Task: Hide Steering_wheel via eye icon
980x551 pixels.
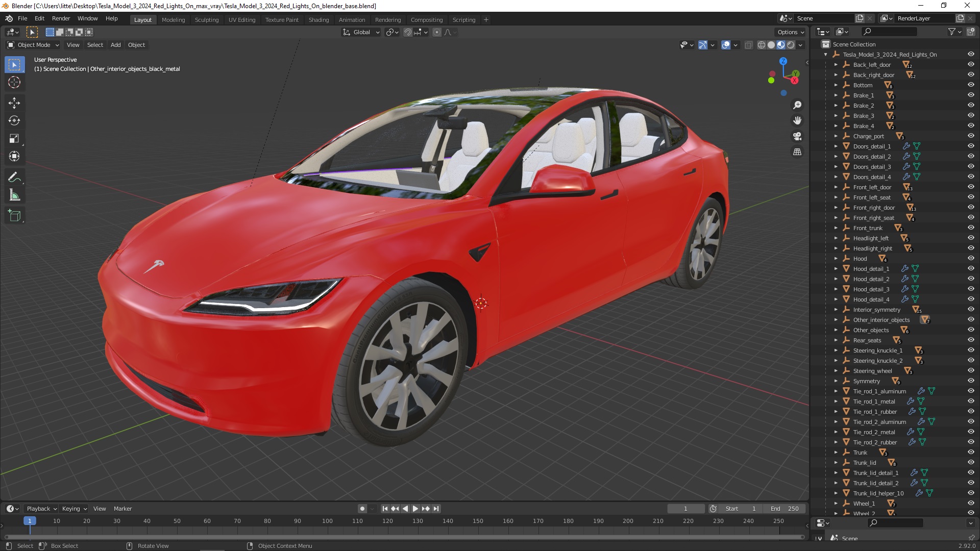Action: [x=971, y=371]
